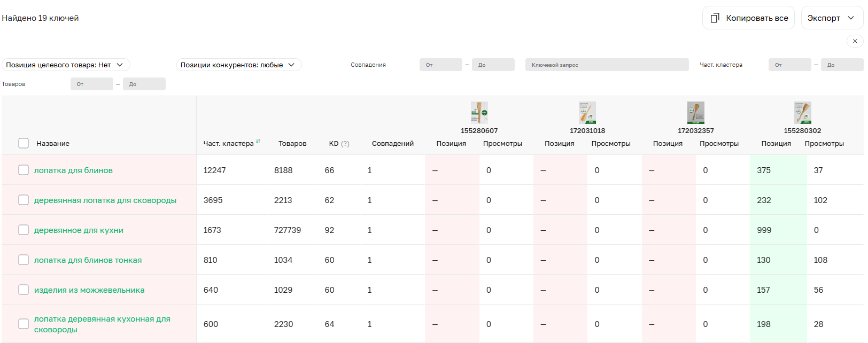868x343 pixels.
Task: Open the Экспорт dropdown menu
Action: pos(832,18)
